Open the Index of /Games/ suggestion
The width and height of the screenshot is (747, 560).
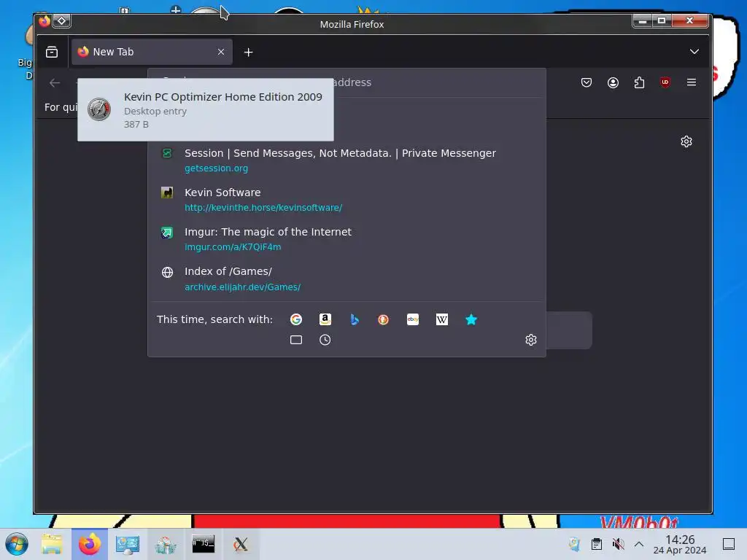pos(347,279)
